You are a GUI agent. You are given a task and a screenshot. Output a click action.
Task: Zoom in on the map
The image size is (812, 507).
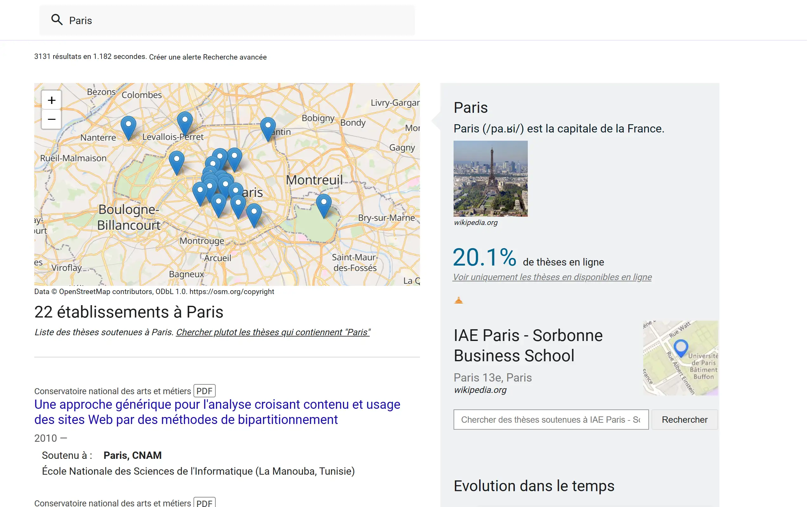pos(51,100)
